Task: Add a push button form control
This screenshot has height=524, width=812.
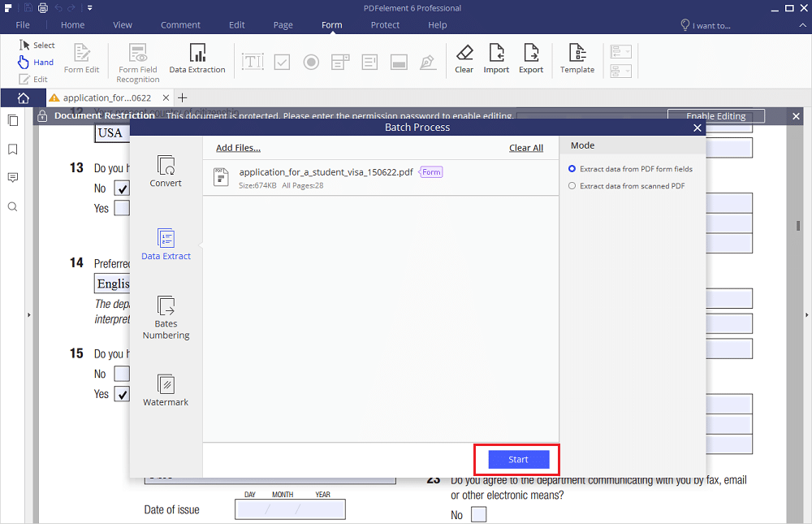Action: (x=399, y=63)
